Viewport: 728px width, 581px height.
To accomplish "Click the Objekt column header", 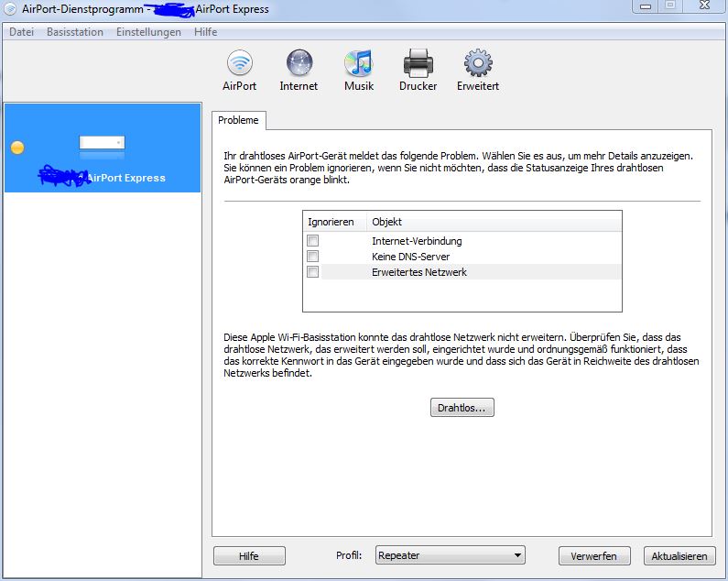I will [x=494, y=222].
